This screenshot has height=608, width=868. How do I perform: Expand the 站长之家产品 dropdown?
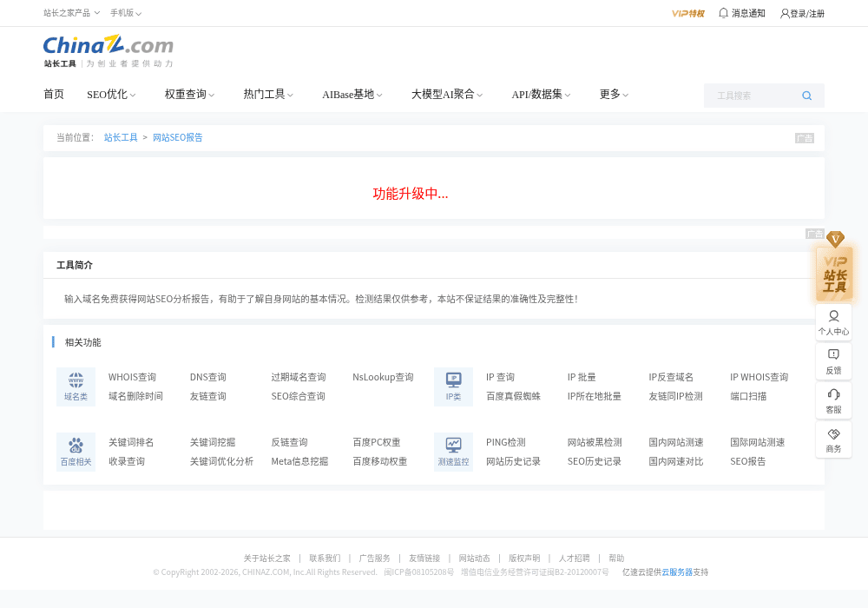click(71, 13)
